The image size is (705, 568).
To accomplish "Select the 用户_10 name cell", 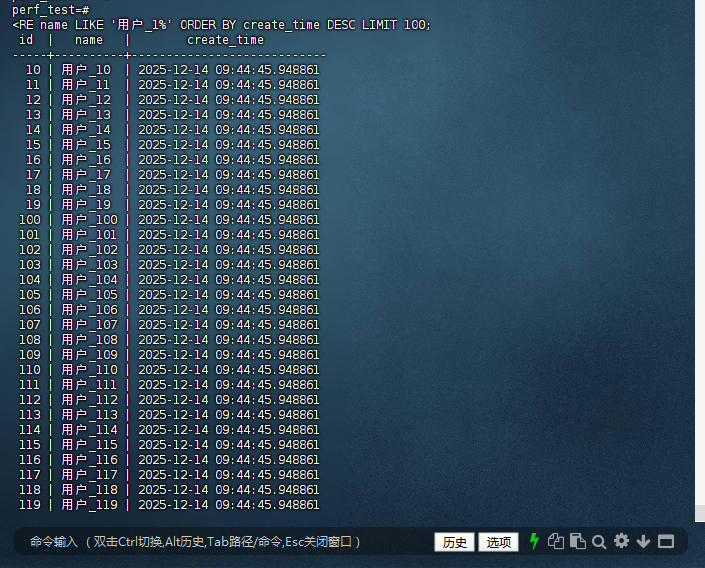I will point(86,70).
